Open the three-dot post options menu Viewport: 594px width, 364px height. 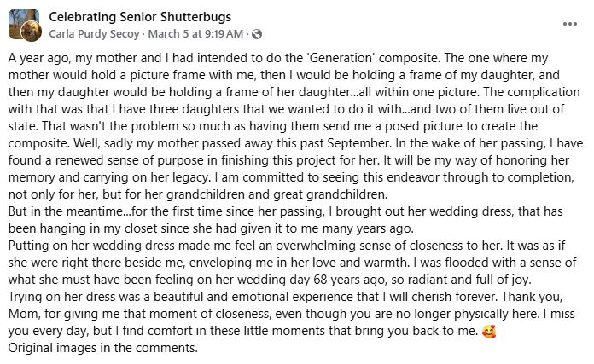pyautogui.click(x=568, y=25)
